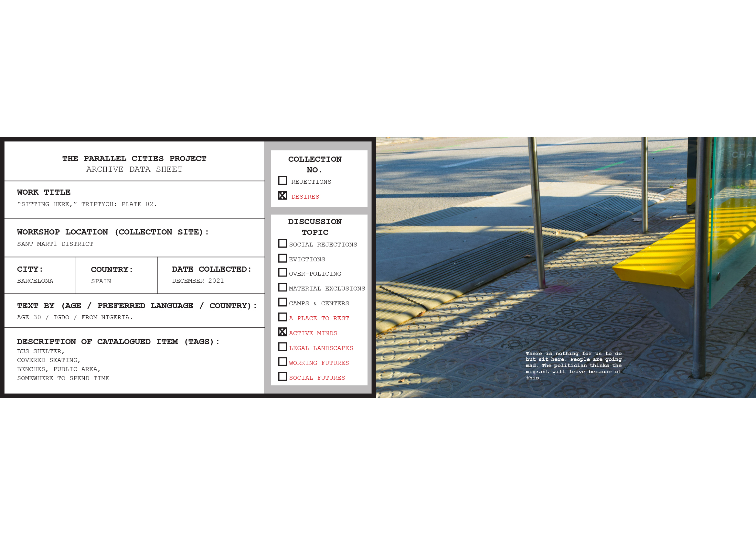Viewport: 756px width, 535px height.
Task: Click the DISCUSSION TOPIC panel header
Action: click(315, 227)
